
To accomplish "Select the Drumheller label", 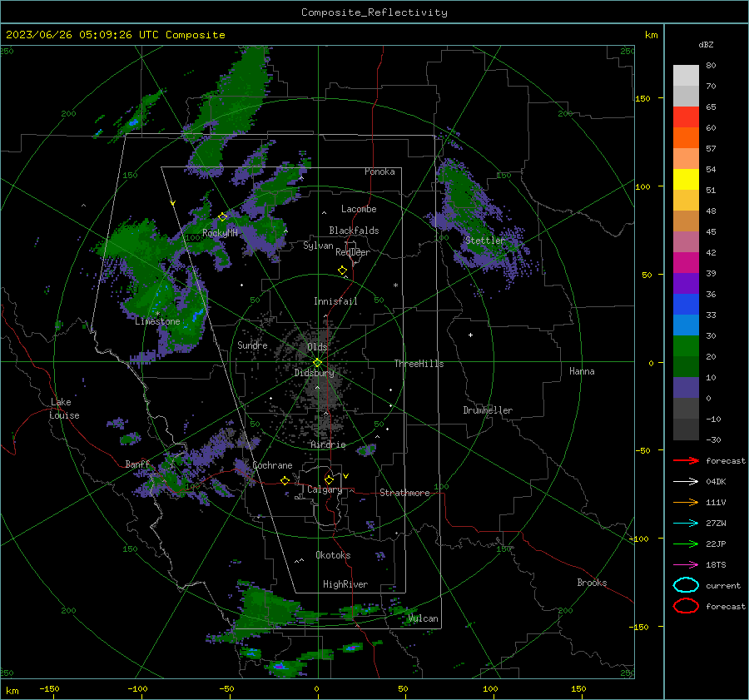I will coord(488,410).
